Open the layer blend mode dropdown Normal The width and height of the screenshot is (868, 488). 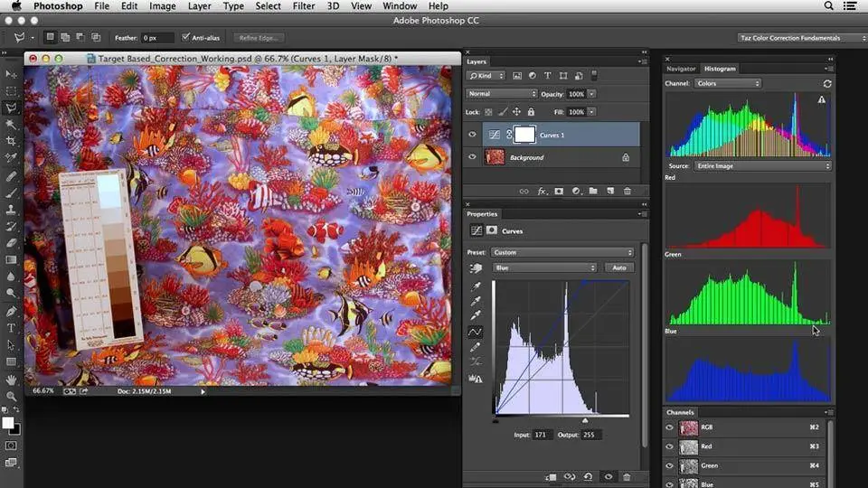pyautogui.click(x=502, y=93)
